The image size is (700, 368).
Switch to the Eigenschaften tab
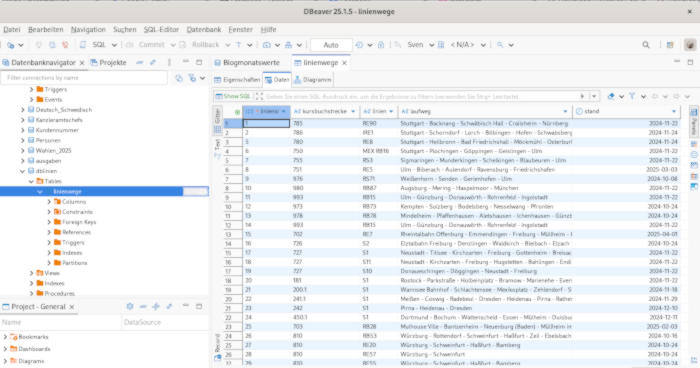point(237,79)
